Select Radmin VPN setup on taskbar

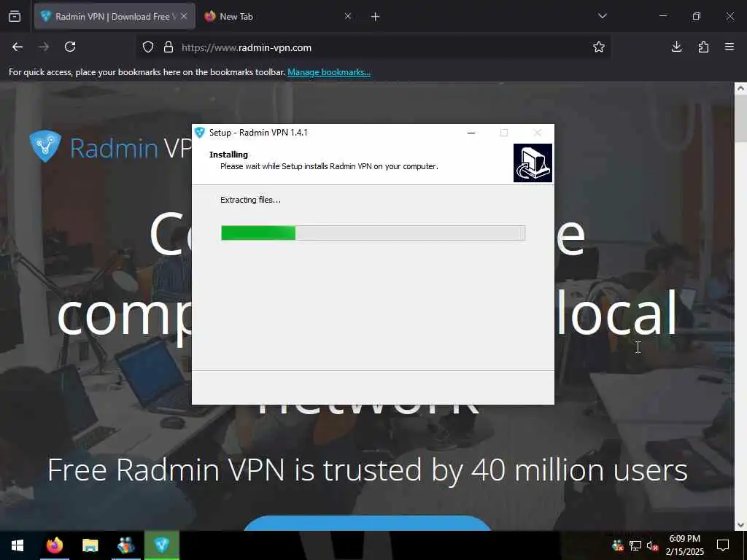pos(162,545)
